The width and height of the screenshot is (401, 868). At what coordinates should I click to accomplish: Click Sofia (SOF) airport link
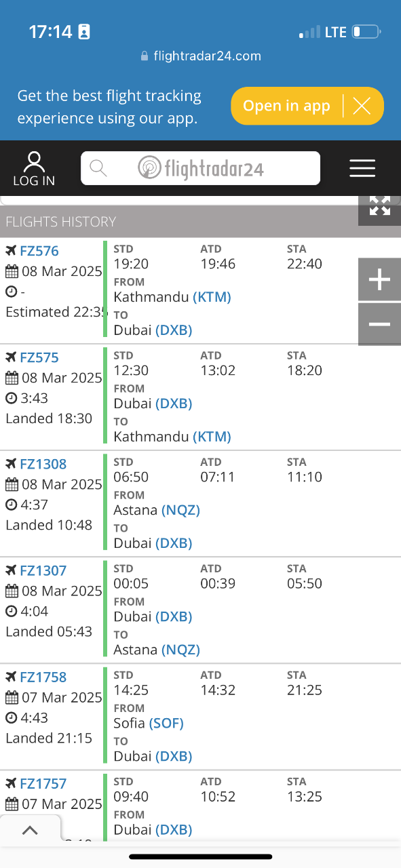click(149, 723)
